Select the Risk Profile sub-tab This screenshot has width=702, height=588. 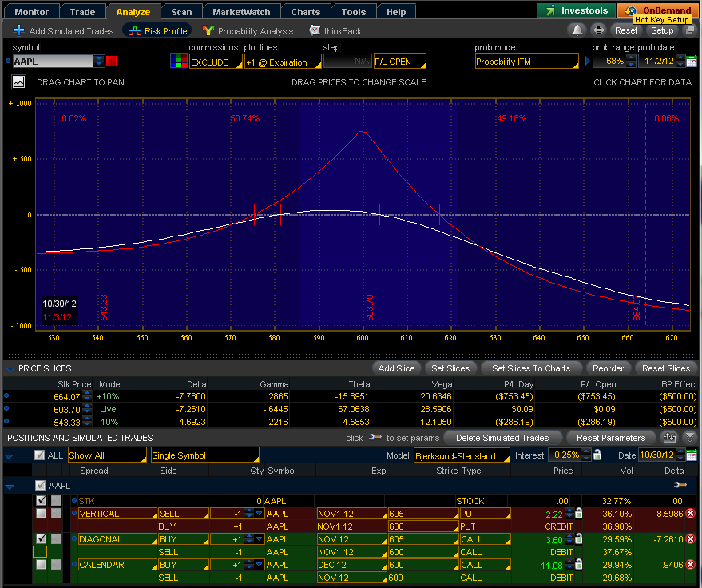coord(158,30)
